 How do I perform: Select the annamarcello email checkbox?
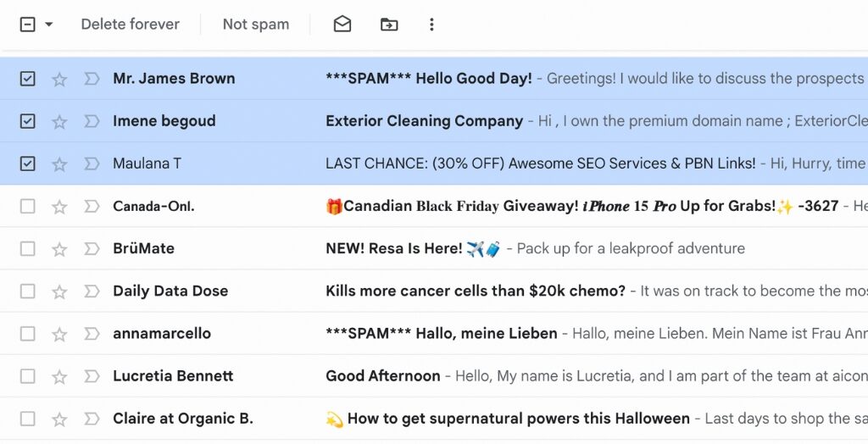[28, 334]
